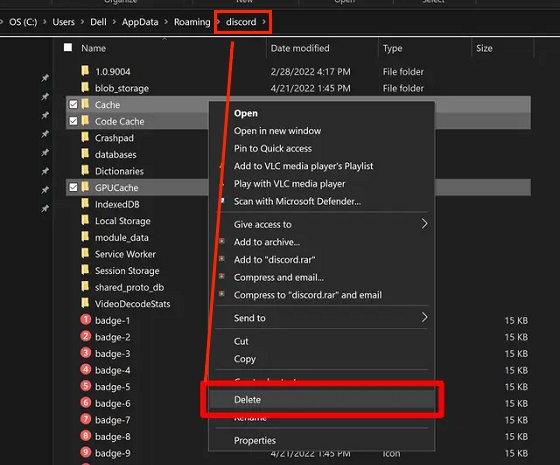Viewport: 560px width, 465px height.
Task: Open the chevron after OS (C:) in address bar
Action: pyautogui.click(x=45, y=22)
